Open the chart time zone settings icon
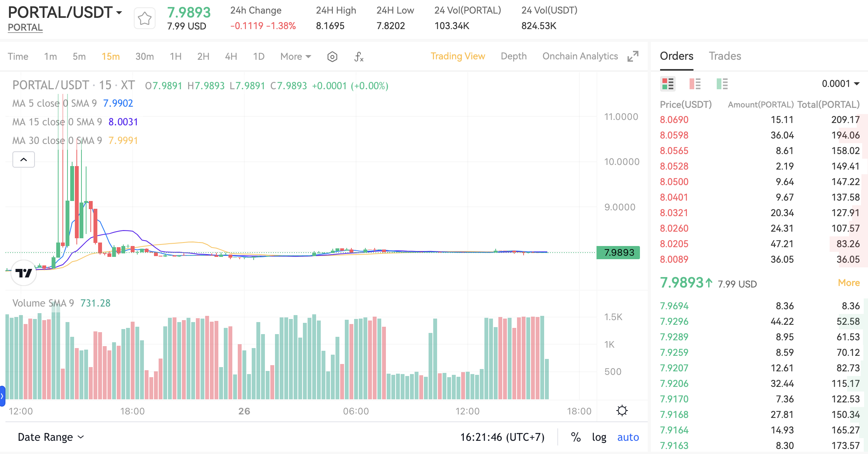The width and height of the screenshot is (868, 454). tap(622, 411)
